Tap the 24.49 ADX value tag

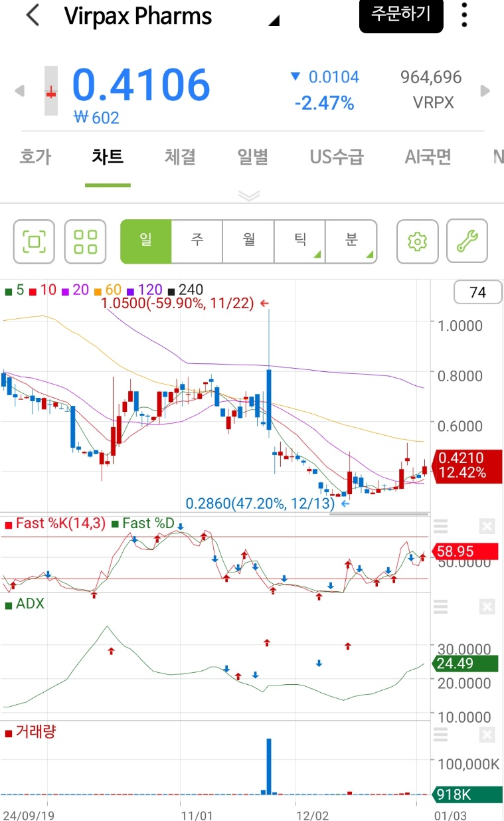(465, 664)
